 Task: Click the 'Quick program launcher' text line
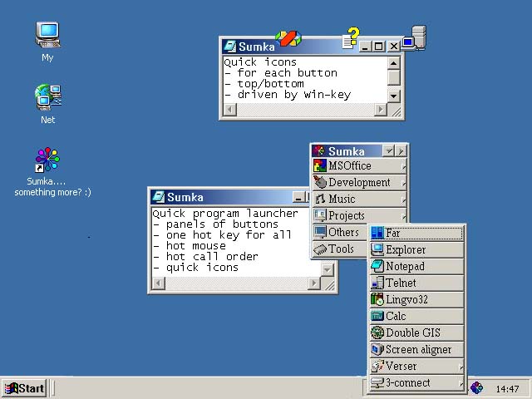pyautogui.click(x=225, y=214)
